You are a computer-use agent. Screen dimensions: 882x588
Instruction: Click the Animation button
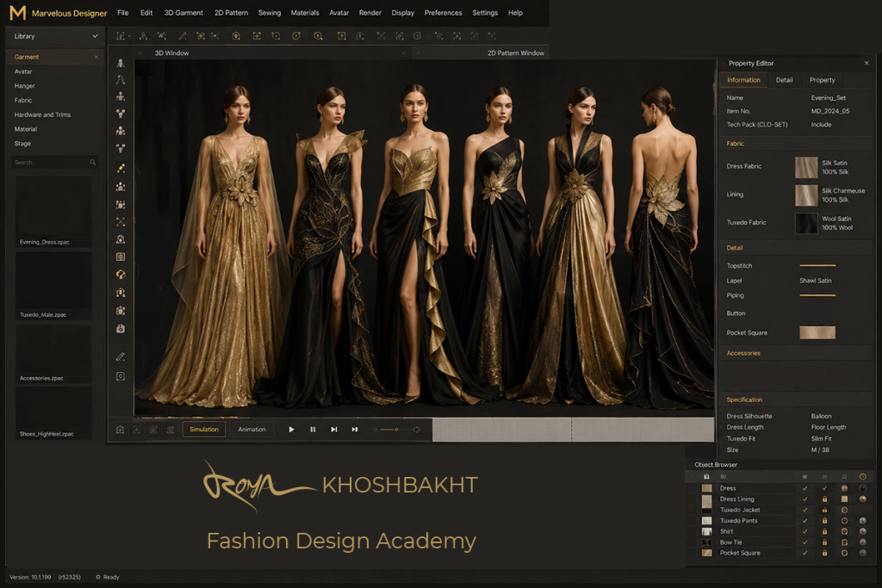tap(252, 430)
